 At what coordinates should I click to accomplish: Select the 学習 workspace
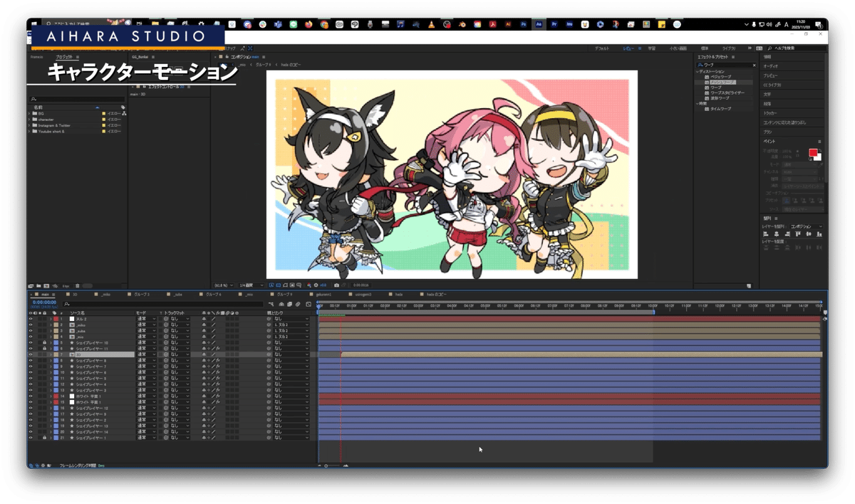652,48
